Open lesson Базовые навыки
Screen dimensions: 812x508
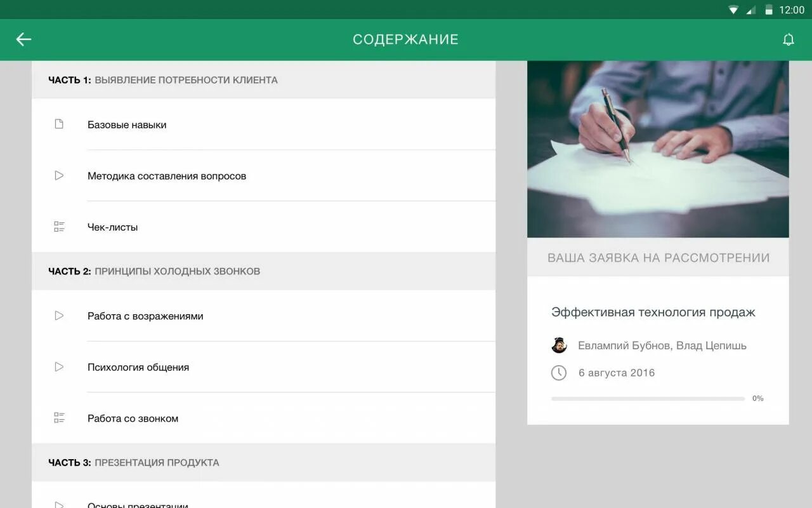pos(263,124)
